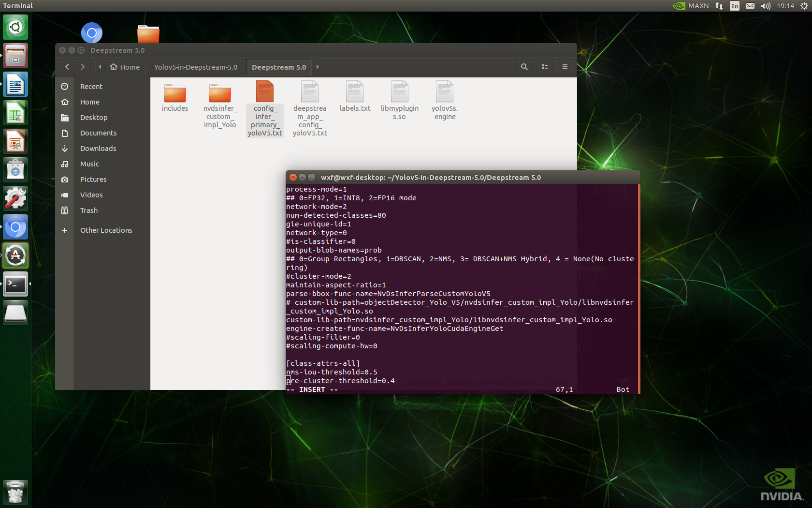The height and width of the screenshot is (508, 812).
Task: Open the Trash icon at dock bottom
Action: tap(15, 492)
